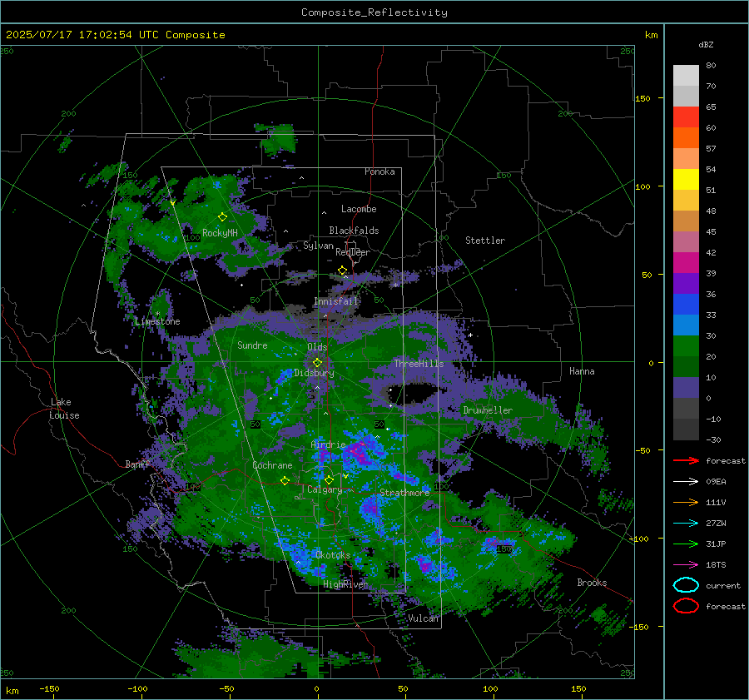
Task: Select the Lacombe city label
Action: click(359, 209)
